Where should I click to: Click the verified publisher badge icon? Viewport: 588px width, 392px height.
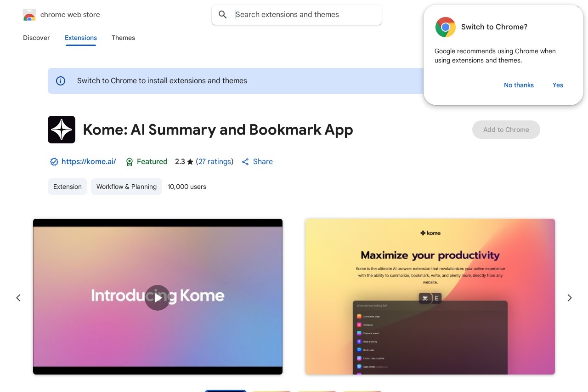click(54, 162)
